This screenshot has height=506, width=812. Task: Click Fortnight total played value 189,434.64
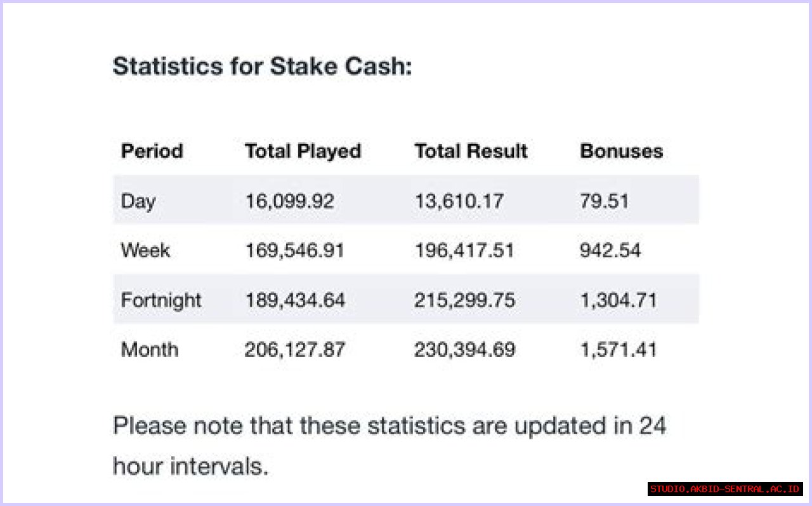click(x=295, y=300)
